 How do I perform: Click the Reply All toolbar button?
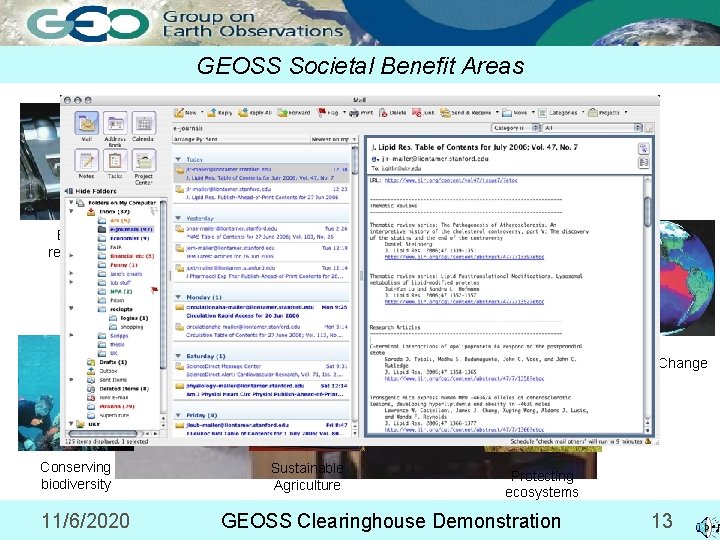coord(255,112)
